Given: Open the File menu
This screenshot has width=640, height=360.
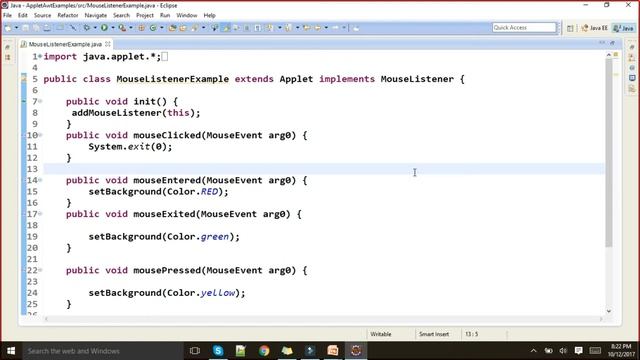Looking at the screenshot, I should coord(7,15).
